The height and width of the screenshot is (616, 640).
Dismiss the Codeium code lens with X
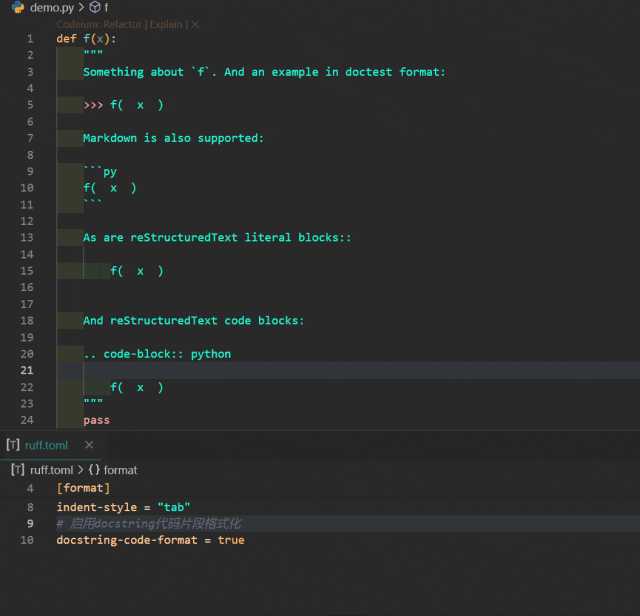click(x=195, y=25)
